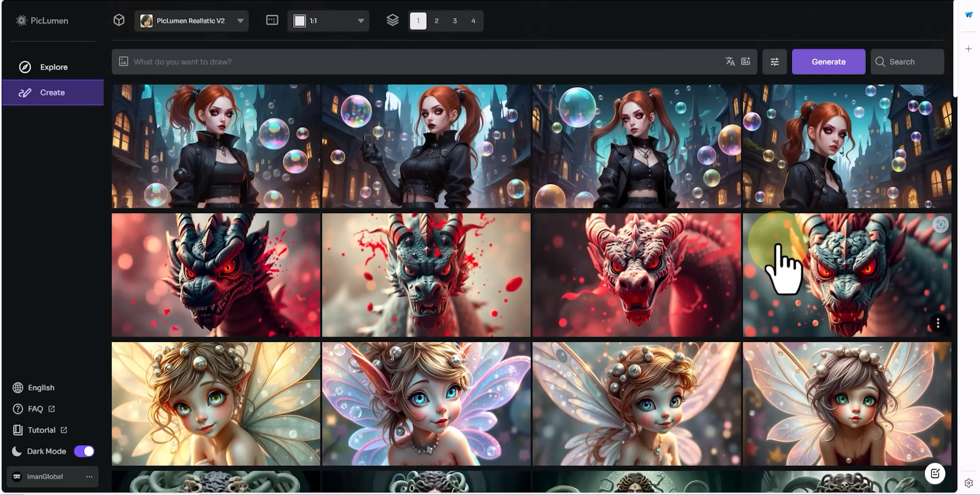Click the Create brush icon
The image size is (980, 495).
click(25, 92)
